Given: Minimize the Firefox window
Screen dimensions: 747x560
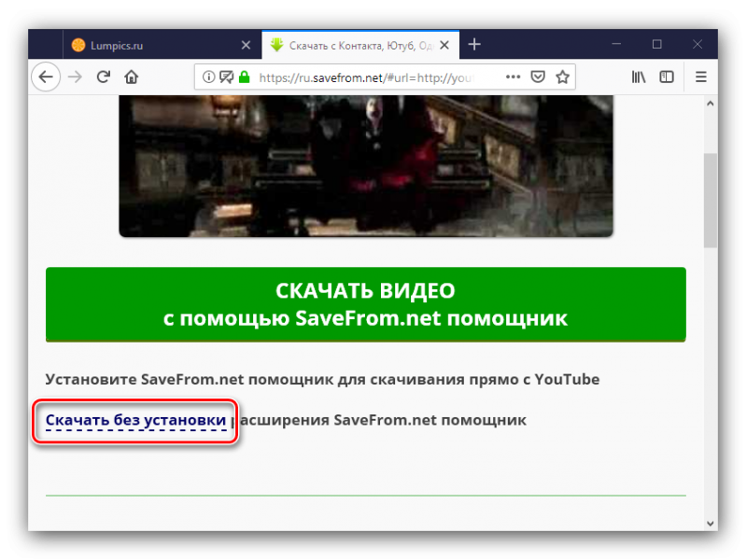Looking at the screenshot, I should point(616,44).
